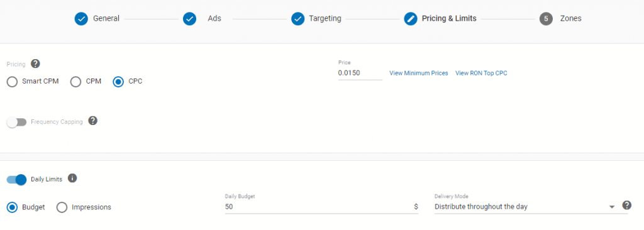Open the View RON Top CPC link
Image resolution: width=644 pixels, height=230 pixels.
[x=481, y=73]
